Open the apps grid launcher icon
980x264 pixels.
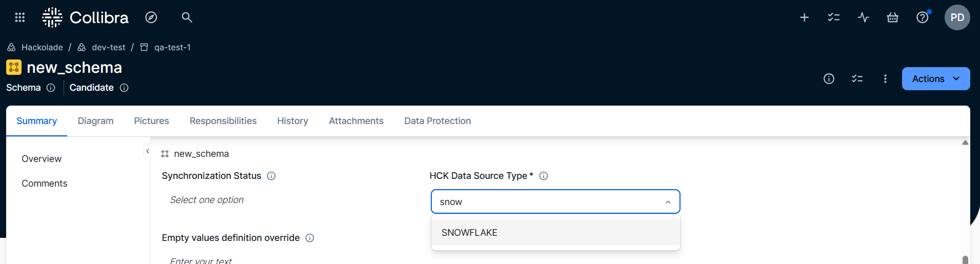pyautogui.click(x=20, y=17)
